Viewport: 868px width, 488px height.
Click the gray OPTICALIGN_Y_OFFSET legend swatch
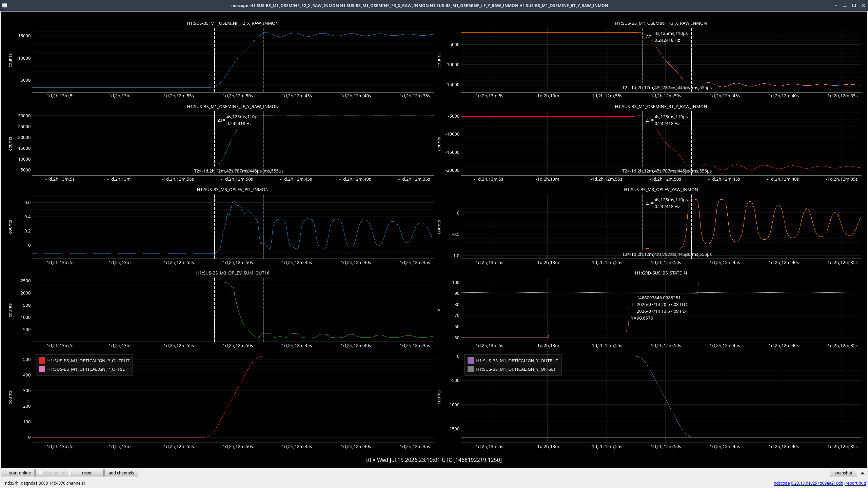(471, 369)
